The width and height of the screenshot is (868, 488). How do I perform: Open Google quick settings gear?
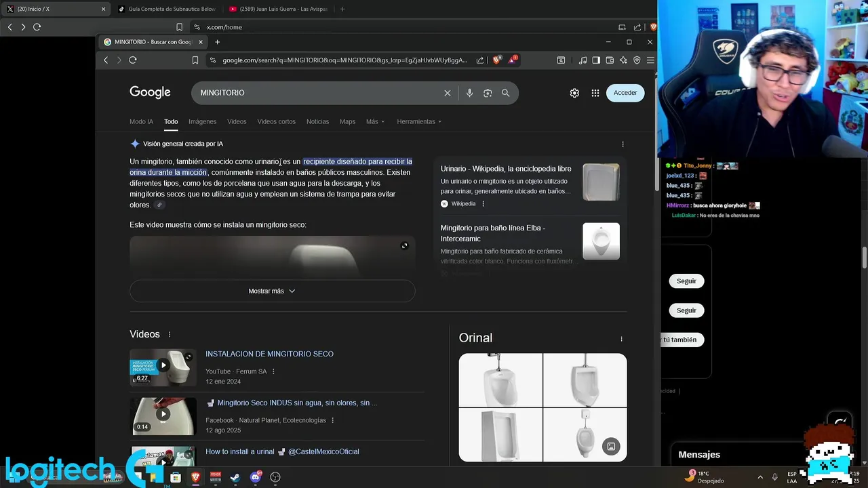click(574, 93)
